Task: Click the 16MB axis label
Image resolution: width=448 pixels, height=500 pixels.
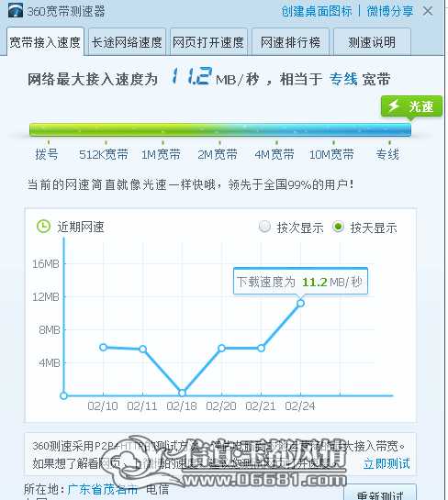Action: (46, 263)
